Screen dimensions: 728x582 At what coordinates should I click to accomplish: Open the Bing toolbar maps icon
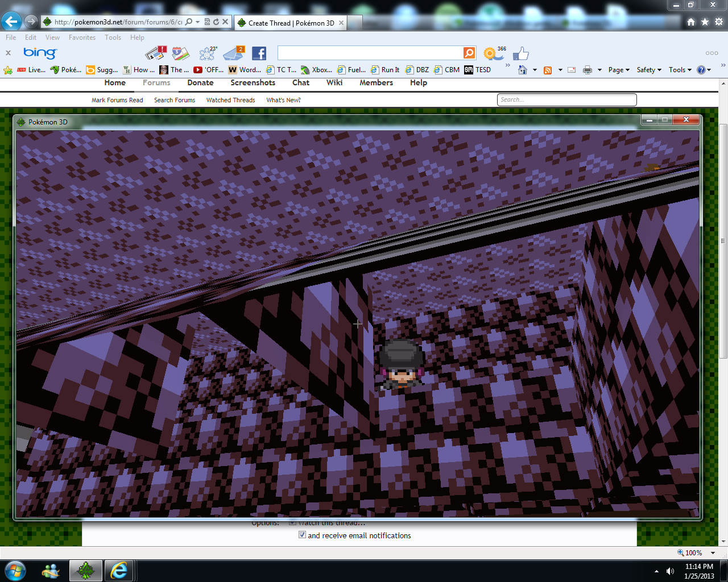(x=180, y=53)
